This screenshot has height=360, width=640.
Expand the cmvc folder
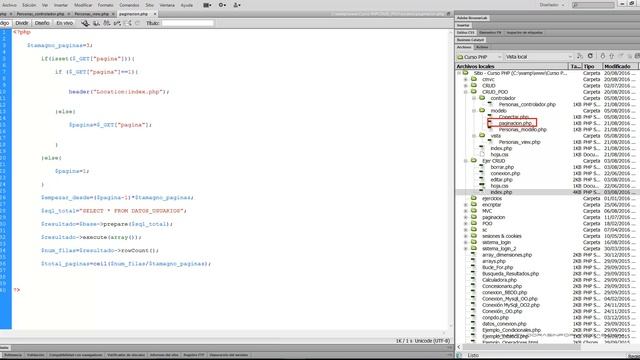click(466, 80)
